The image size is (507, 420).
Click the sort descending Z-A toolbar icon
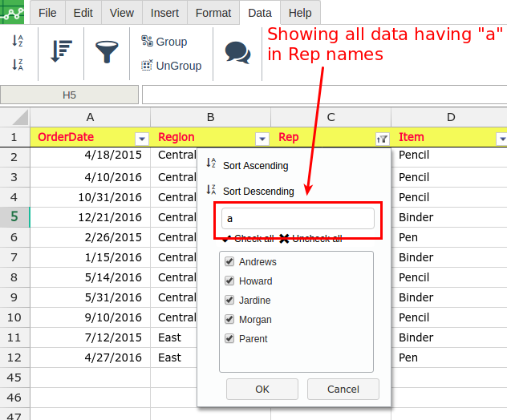(x=17, y=64)
